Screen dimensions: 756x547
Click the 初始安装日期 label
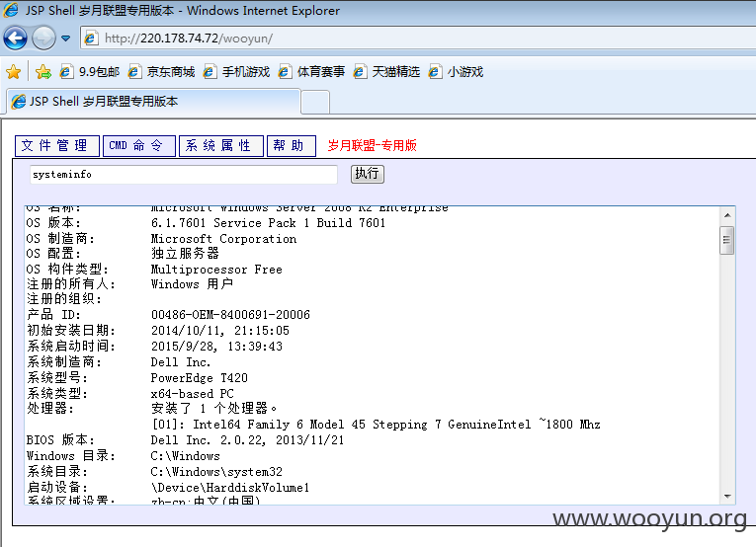(x=71, y=331)
